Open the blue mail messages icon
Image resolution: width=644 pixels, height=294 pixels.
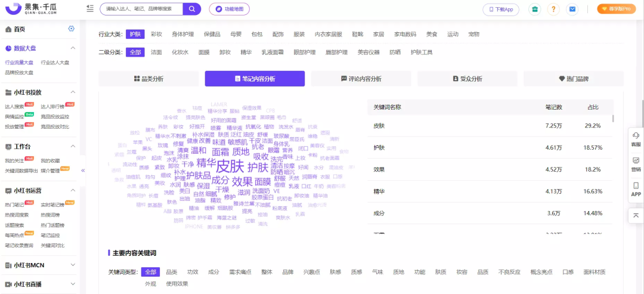point(572,9)
